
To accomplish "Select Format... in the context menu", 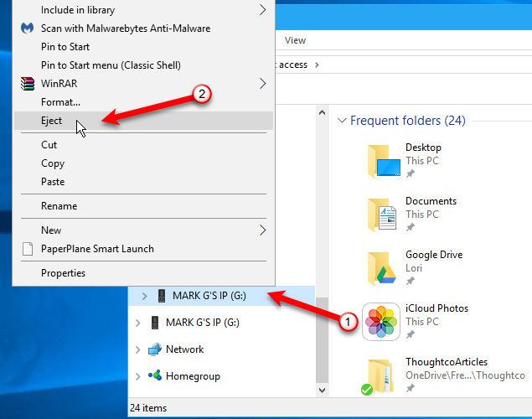I will (x=60, y=102).
